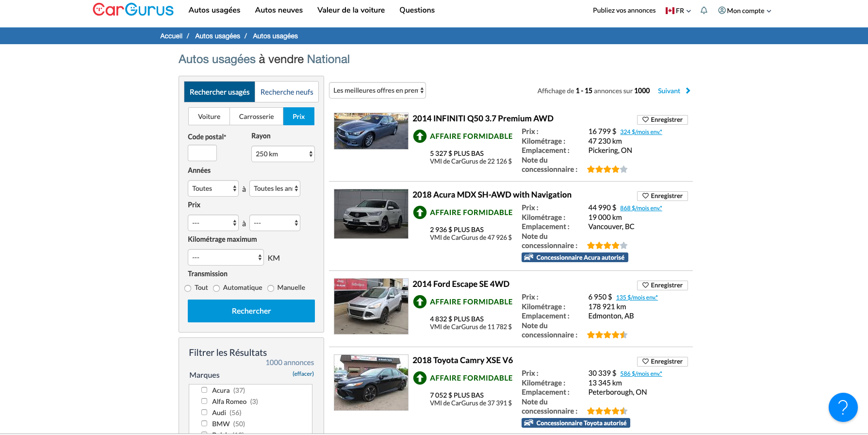The image size is (868, 435).
Task: Click dealer star rating for INFINITI Q50
Action: (607, 169)
